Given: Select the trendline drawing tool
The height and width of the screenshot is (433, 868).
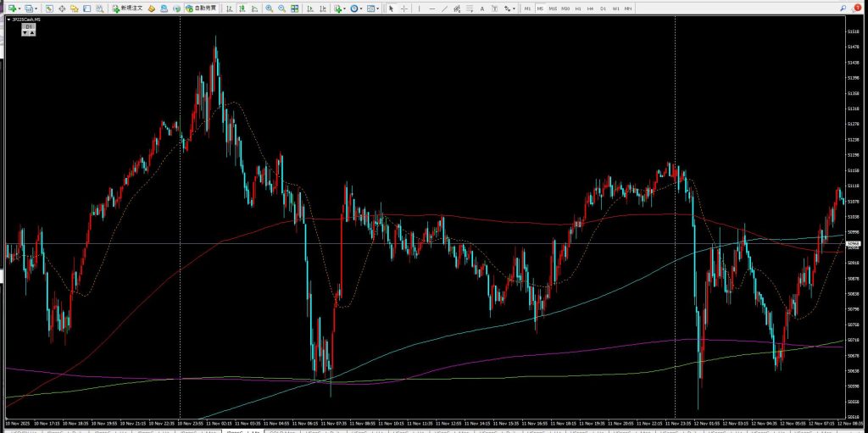Looking at the screenshot, I should (447, 8).
